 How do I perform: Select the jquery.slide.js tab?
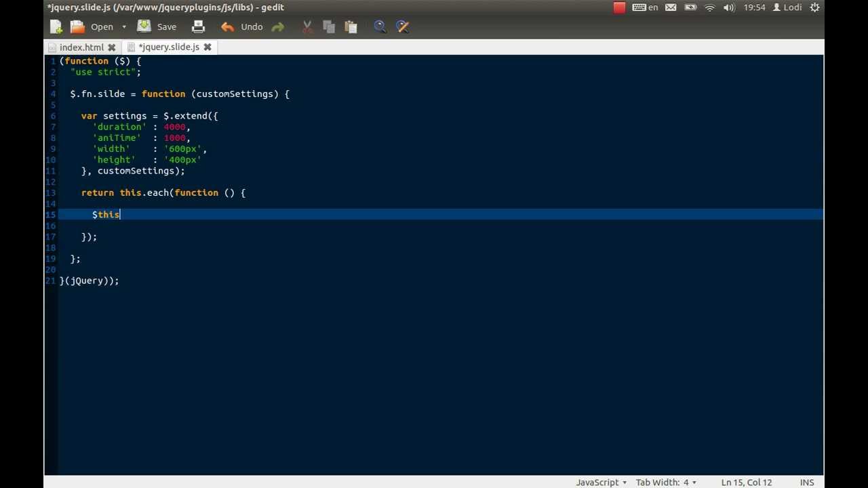169,47
